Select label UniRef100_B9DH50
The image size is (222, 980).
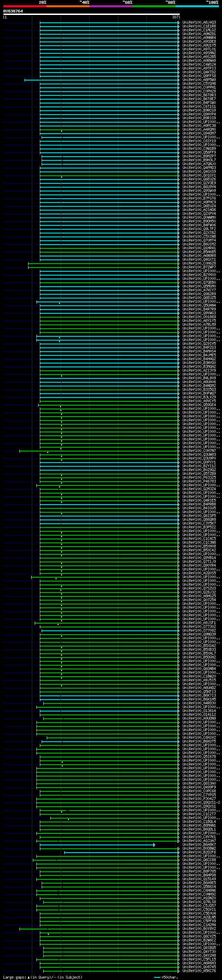pyautogui.click(x=199, y=221)
